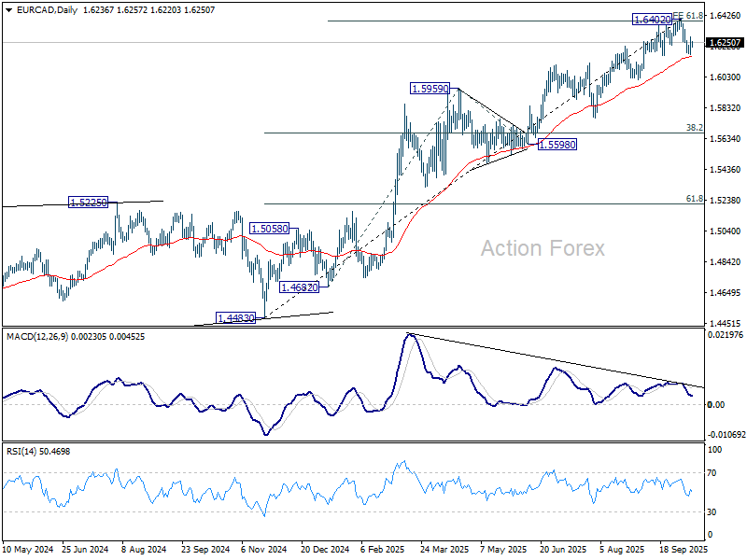
Task: Click the Action Forex watermark
Action: pyautogui.click(x=543, y=248)
